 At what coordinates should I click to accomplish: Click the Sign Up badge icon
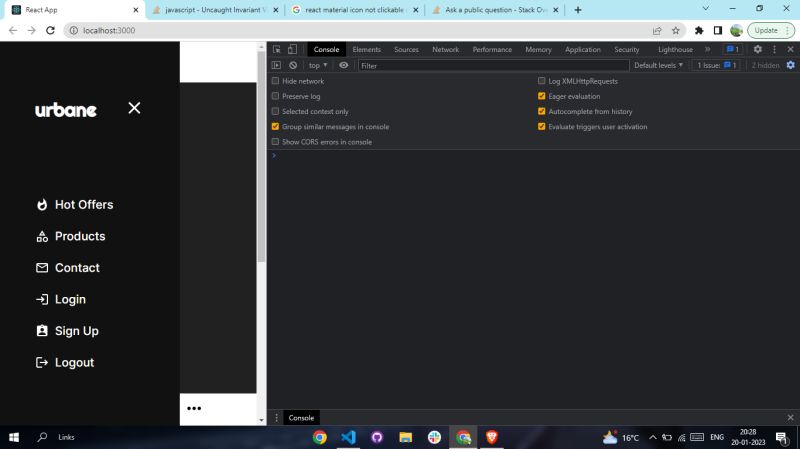click(42, 331)
